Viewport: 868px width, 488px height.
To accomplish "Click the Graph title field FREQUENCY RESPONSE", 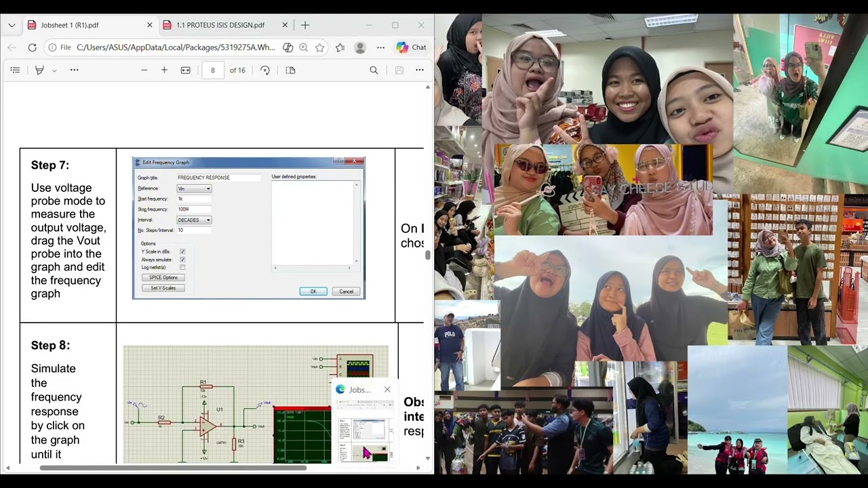I will pyautogui.click(x=218, y=178).
